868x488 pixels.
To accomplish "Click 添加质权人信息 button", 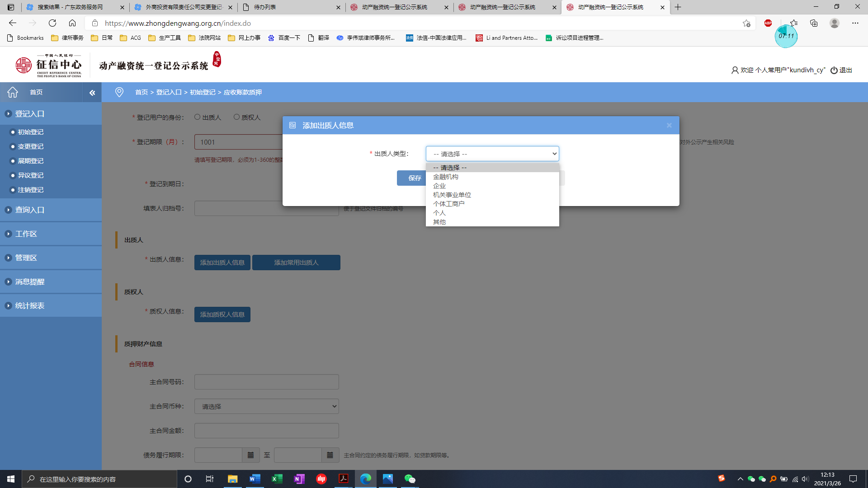I will click(222, 314).
